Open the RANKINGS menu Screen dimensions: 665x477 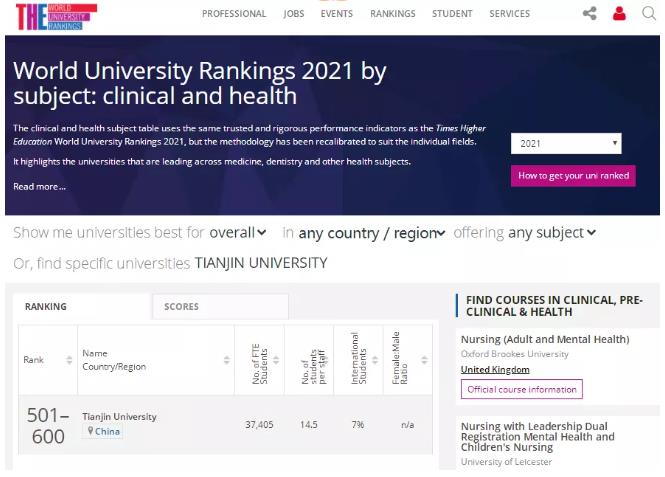(x=393, y=14)
